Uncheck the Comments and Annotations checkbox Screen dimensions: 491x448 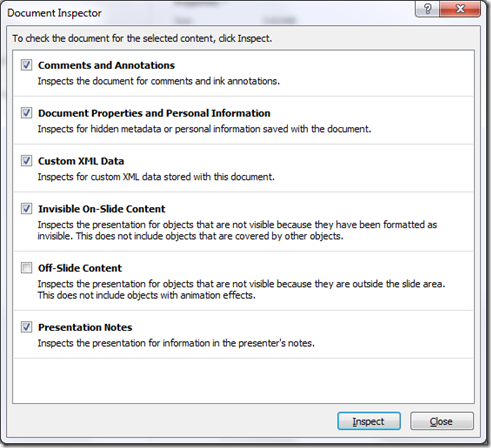click(26, 65)
